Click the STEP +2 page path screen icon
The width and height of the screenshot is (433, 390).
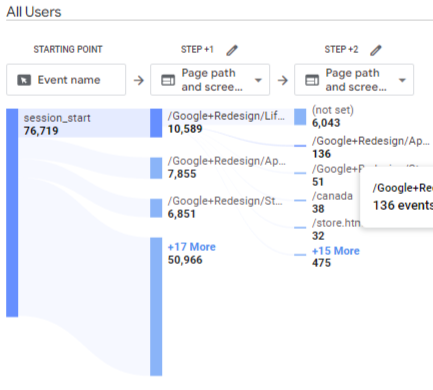tap(312, 80)
